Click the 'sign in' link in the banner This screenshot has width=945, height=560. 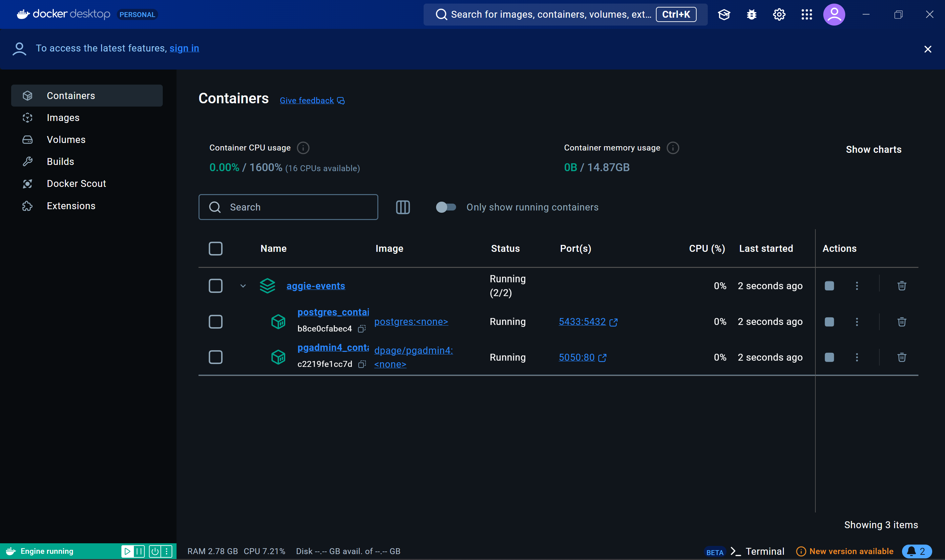pos(184,48)
